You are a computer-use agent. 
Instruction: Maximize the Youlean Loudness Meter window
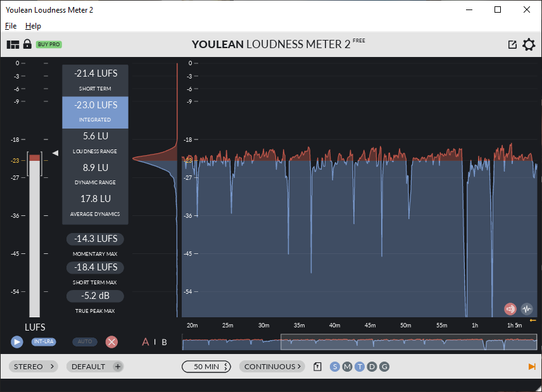(x=498, y=9)
